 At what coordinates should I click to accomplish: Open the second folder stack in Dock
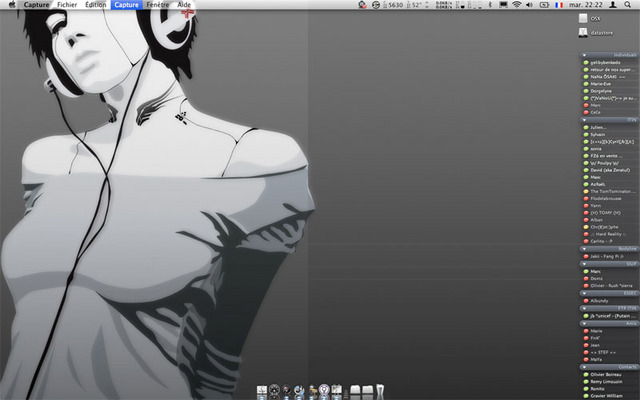click(x=367, y=390)
